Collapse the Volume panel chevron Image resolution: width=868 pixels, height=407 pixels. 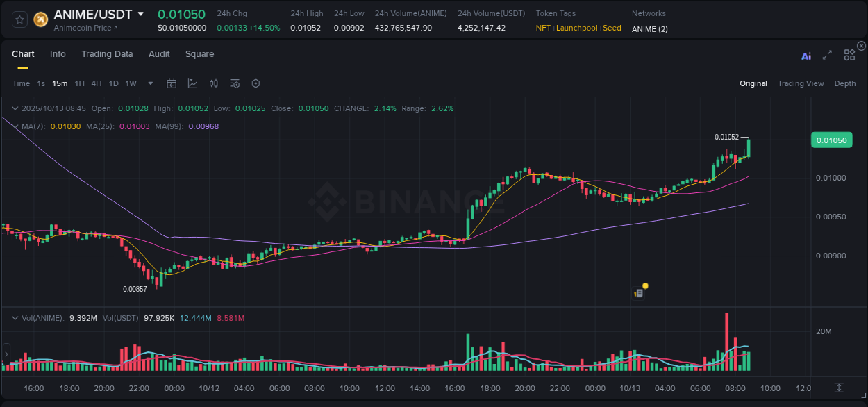click(x=15, y=317)
